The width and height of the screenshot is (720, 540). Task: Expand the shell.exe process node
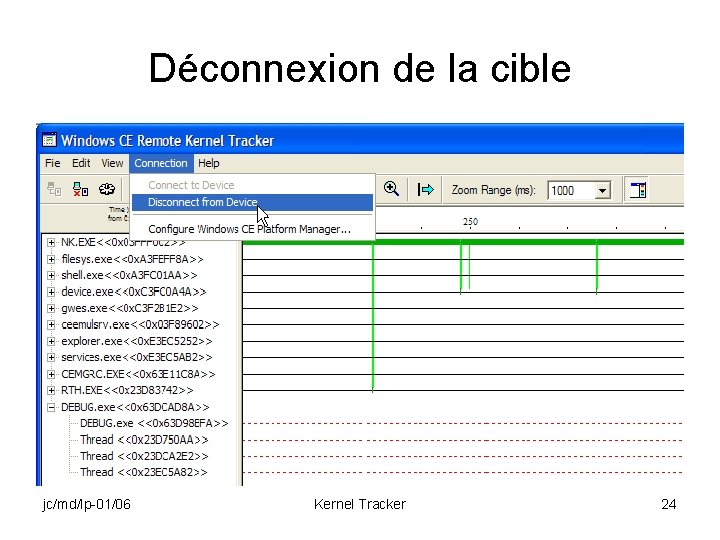click(x=51, y=275)
